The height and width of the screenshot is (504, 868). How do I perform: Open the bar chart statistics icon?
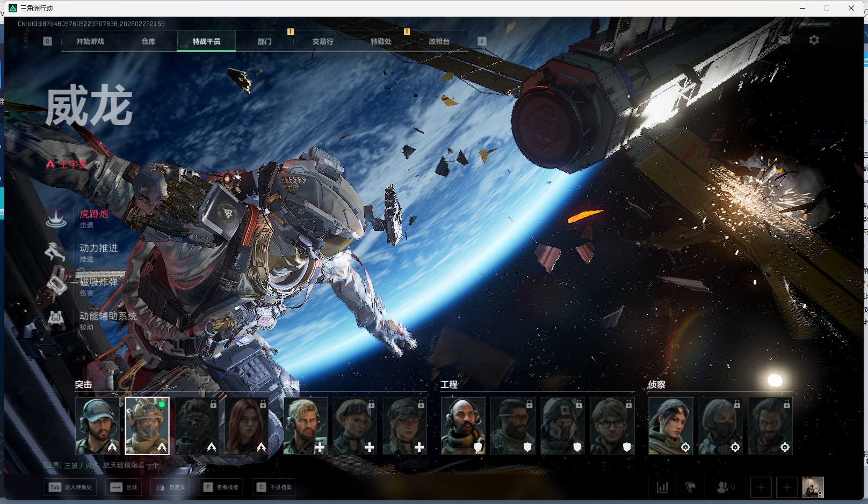click(x=663, y=487)
